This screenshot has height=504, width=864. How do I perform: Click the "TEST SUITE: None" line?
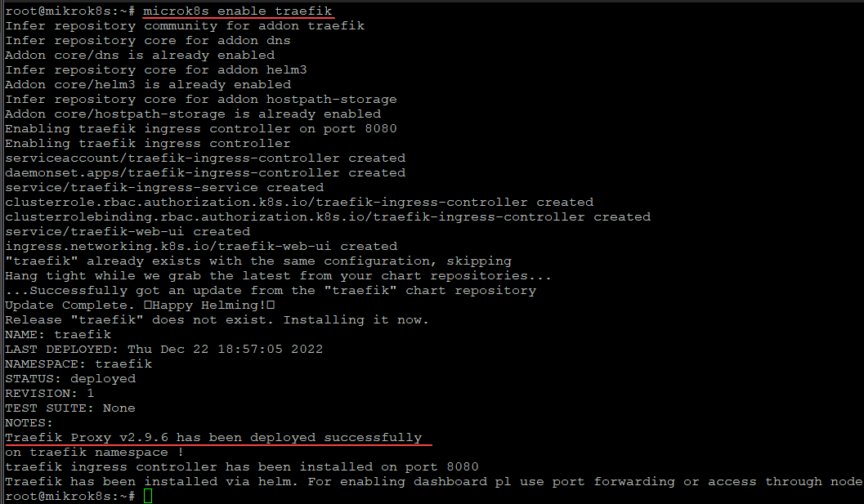click(70, 408)
